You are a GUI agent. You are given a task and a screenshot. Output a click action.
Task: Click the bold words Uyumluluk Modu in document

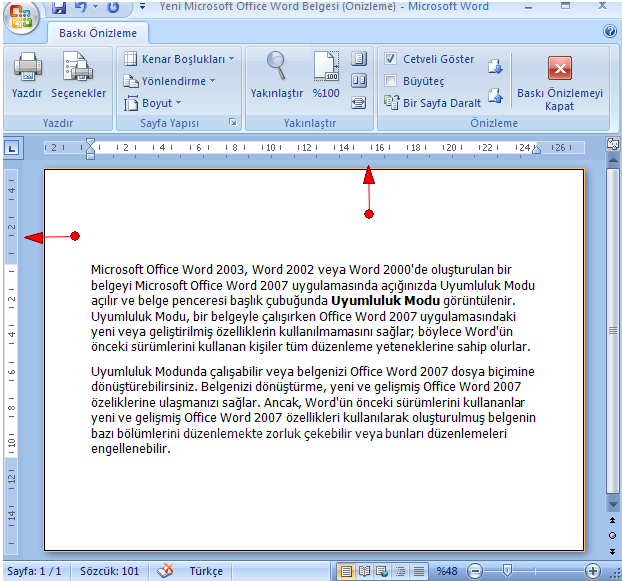click(x=386, y=301)
